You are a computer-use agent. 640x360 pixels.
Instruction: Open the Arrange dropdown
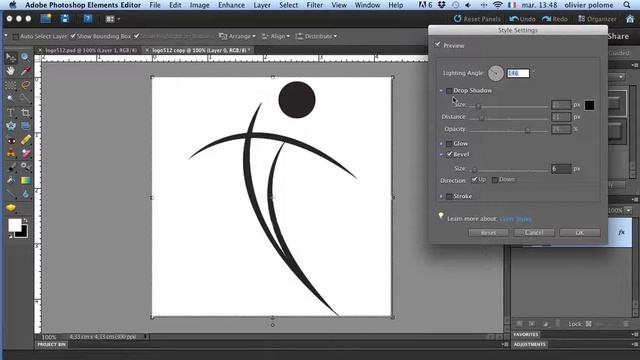click(237, 36)
